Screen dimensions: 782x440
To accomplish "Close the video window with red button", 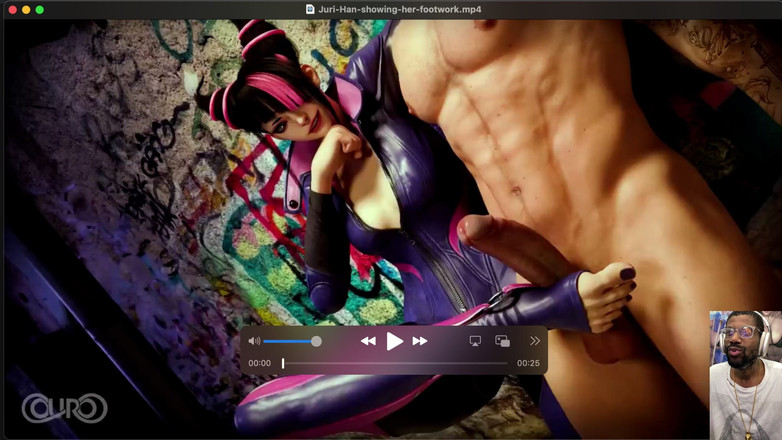I will click(x=13, y=9).
